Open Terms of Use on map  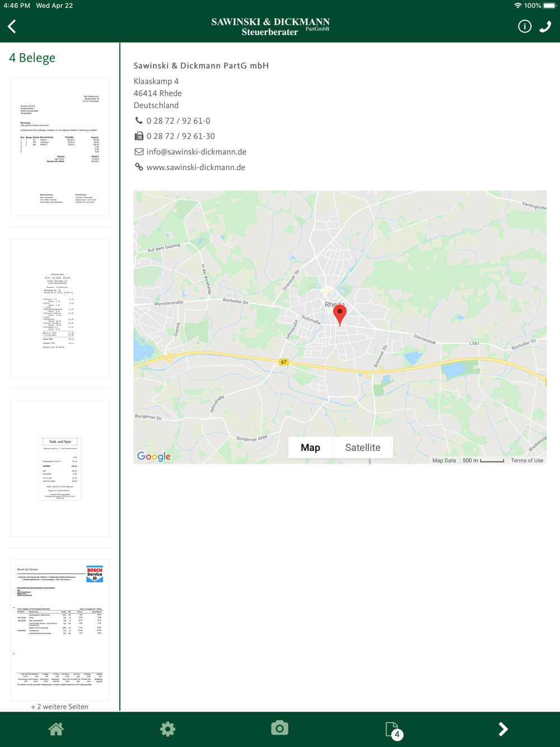point(527,460)
